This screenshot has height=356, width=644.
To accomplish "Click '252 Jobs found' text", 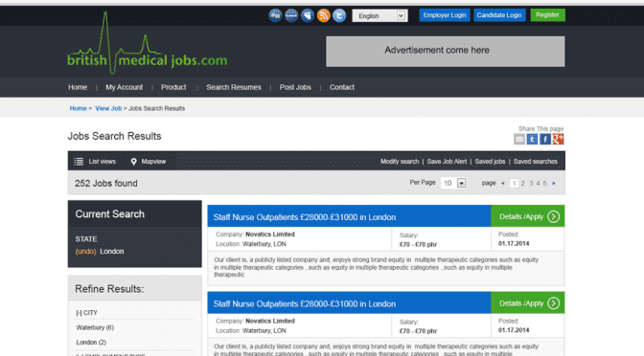I will pos(106,184).
